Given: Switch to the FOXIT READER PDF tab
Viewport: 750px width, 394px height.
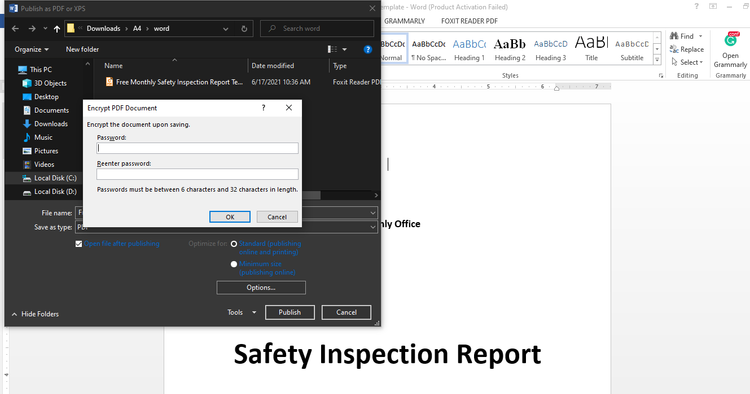Looking at the screenshot, I should pyautogui.click(x=469, y=21).
